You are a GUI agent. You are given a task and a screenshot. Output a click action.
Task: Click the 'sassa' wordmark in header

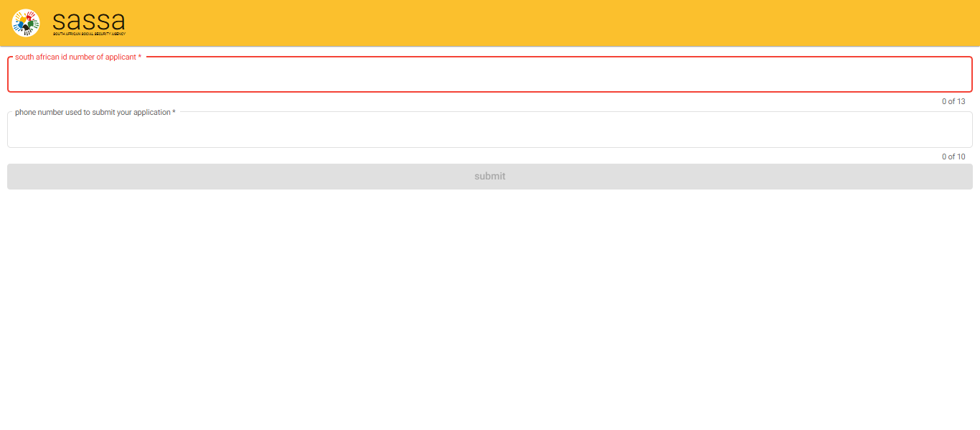[x=89, y=20]
